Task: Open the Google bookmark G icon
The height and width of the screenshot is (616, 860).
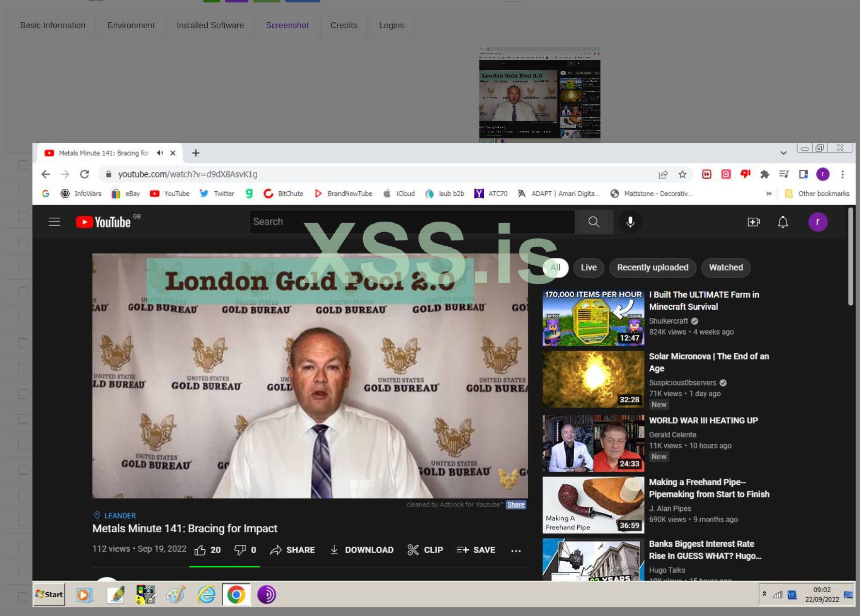Action: tap(46, 194)
